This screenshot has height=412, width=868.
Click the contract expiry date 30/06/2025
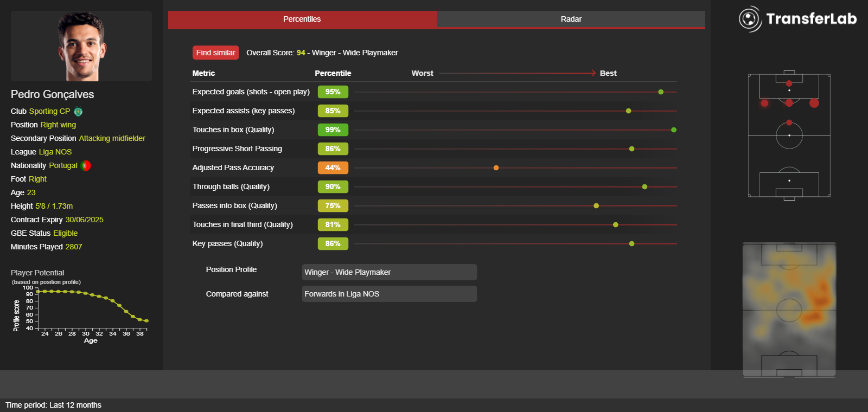[84, 220]
